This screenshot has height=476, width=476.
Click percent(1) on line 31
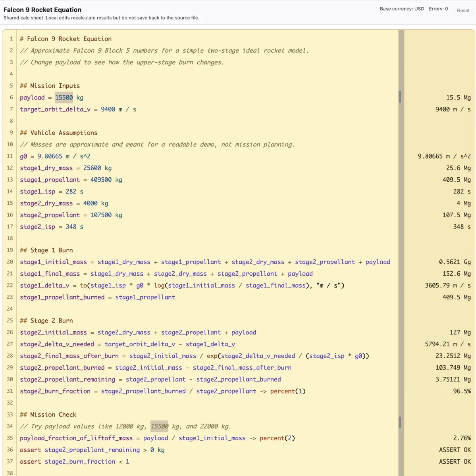click(288, 391)
